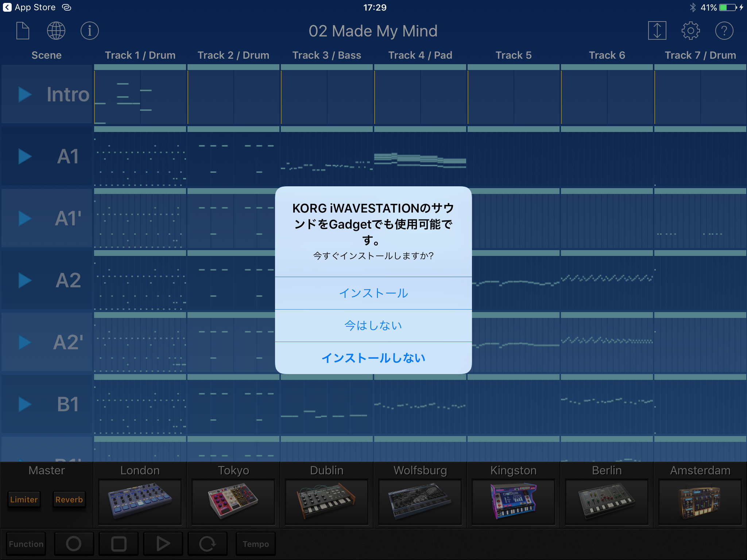The height and width of the screenshot is (560, 747).
Task: Tap the Bluetooth status icon
Action: [693, 7]
